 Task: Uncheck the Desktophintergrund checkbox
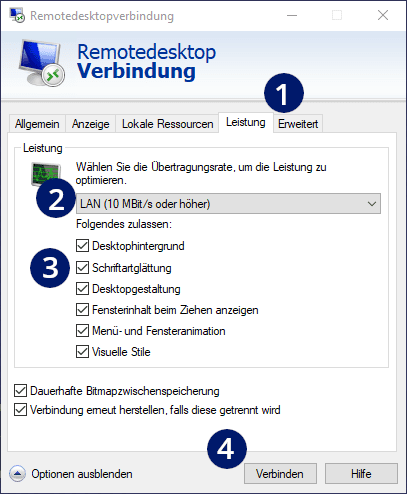(82, 246)
